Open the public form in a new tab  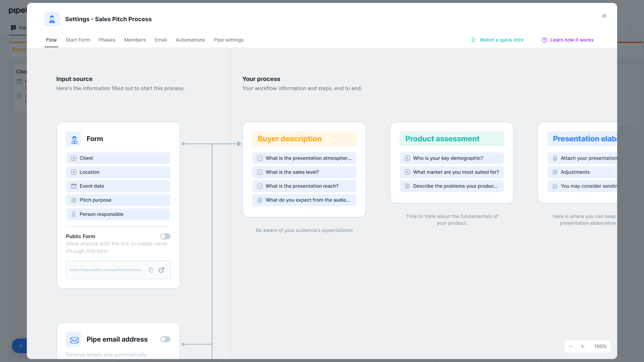tap(162, 270)
